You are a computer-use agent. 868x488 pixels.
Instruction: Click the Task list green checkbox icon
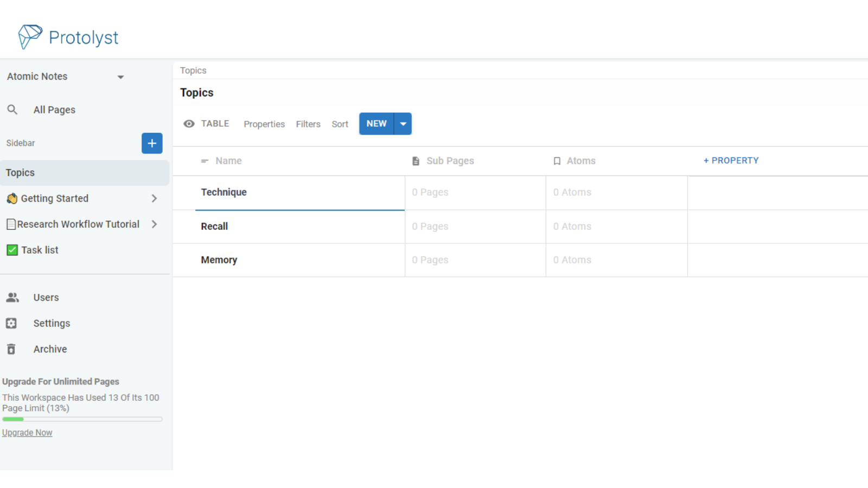tap(12, 250)
